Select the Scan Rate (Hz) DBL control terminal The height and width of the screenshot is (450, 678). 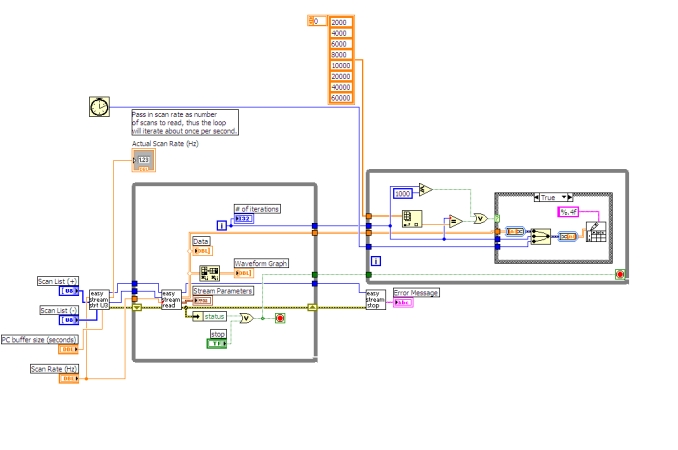tap(69, 378)
